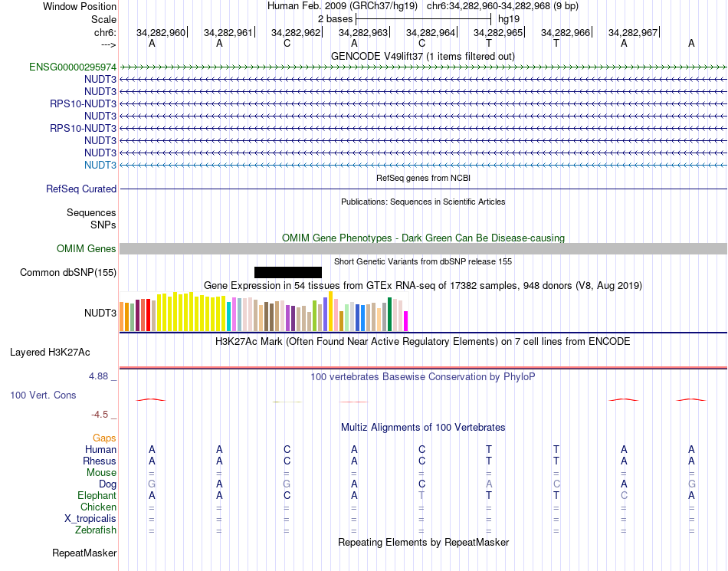
Task: Click the orange Gaps label
Action: (x=104, y=438)
